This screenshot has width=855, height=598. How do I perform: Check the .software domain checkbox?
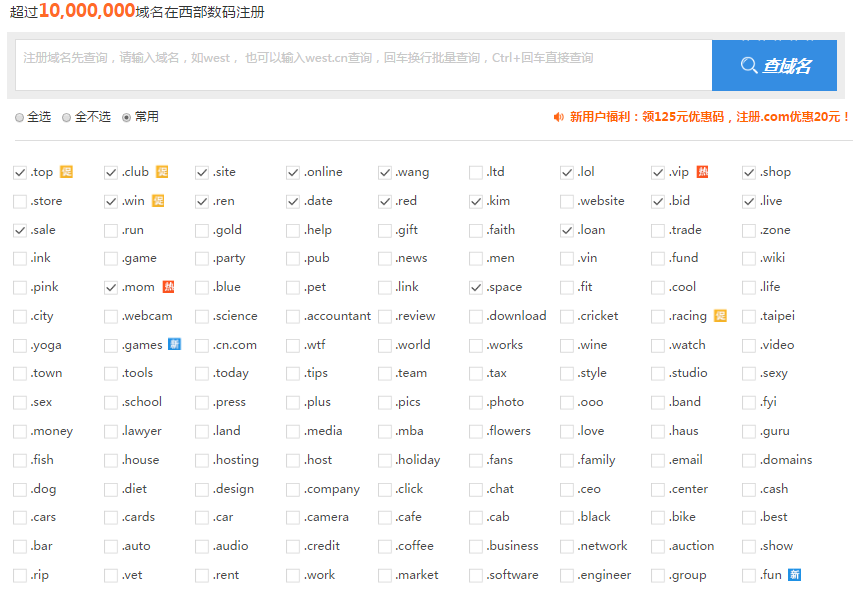[x=476, y=575]
